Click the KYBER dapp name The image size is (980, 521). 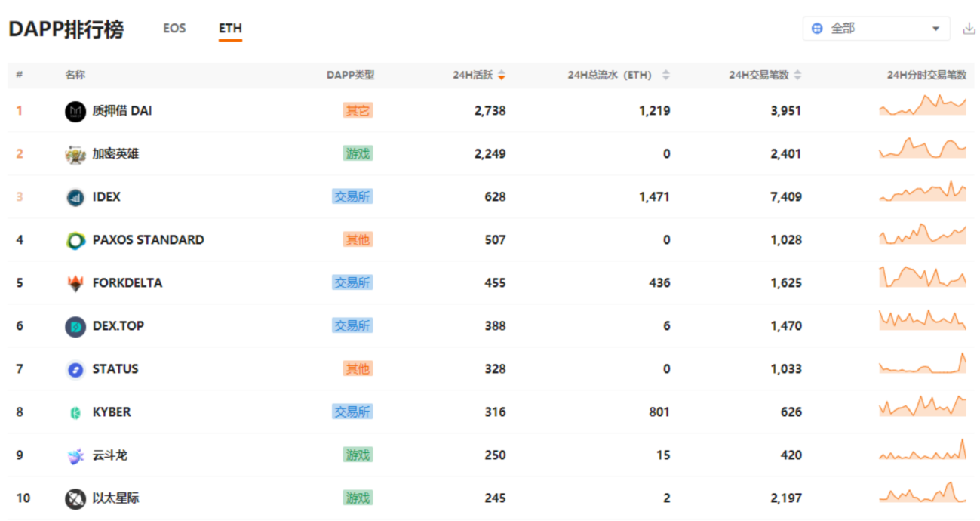click(112, 412)
